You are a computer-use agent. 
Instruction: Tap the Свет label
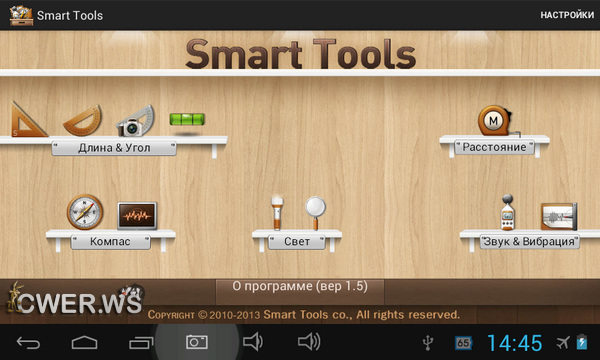coord(297,242)
